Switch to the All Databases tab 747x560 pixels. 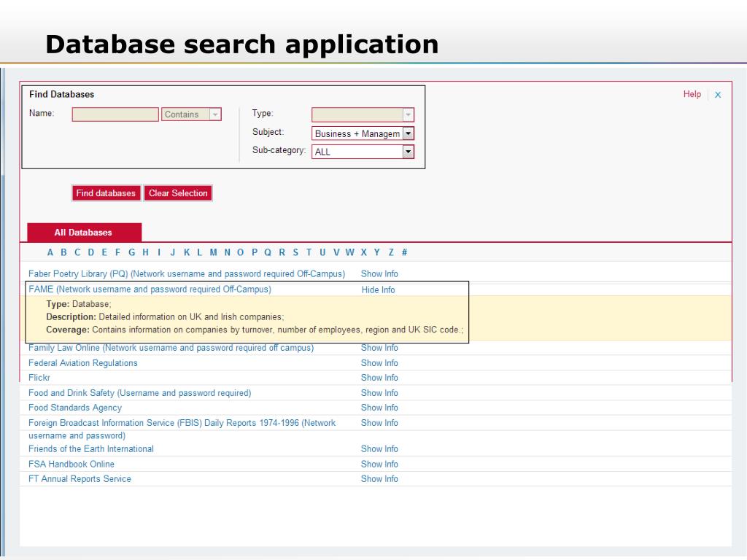[x=83, y=233]
